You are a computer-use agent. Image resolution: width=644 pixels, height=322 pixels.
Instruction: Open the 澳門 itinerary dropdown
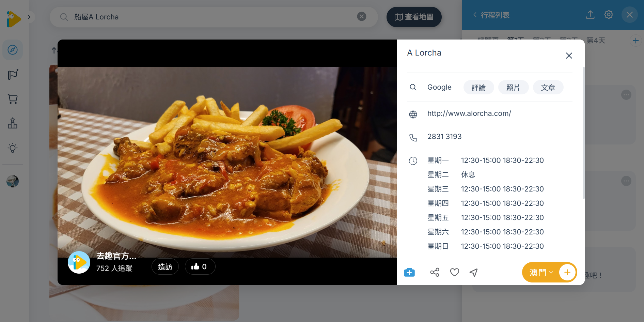coord(541,273)
